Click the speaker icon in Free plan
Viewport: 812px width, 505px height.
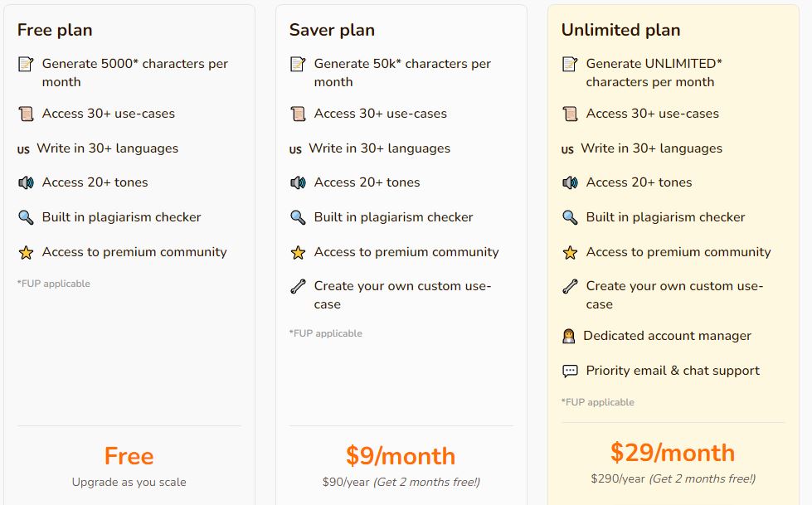(26, 182)
